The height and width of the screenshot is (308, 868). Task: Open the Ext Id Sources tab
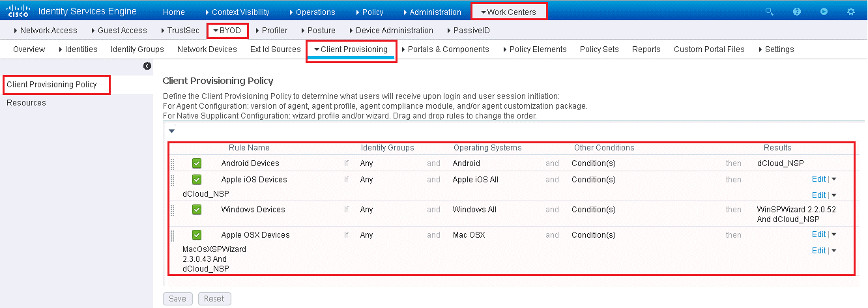tap(276, 49)
